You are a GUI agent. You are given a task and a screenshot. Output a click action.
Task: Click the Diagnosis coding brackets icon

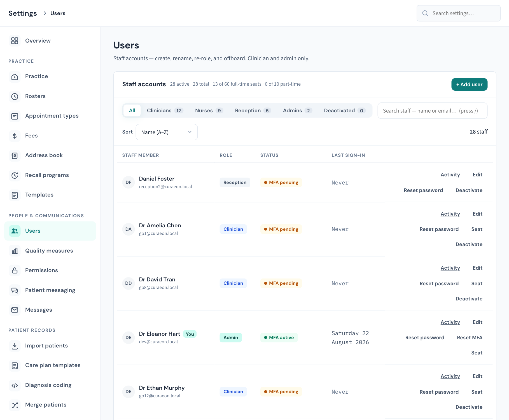coord(15,386)
